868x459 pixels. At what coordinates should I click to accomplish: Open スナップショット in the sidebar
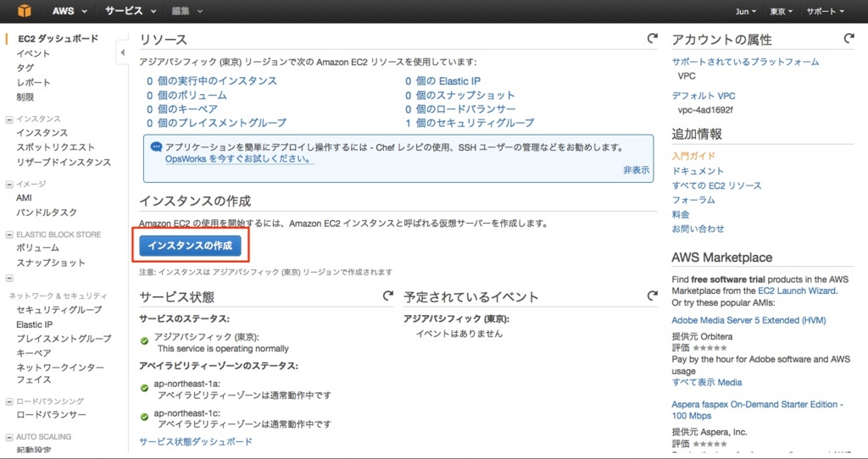51,263
